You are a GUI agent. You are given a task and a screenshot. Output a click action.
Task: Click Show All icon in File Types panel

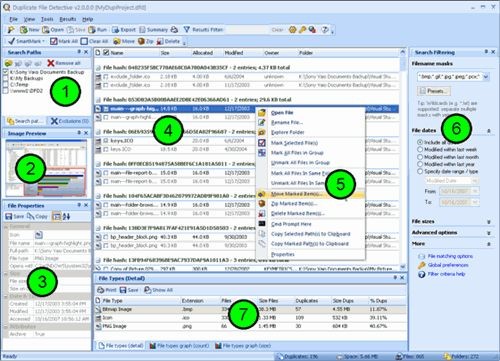pos(148,290)
